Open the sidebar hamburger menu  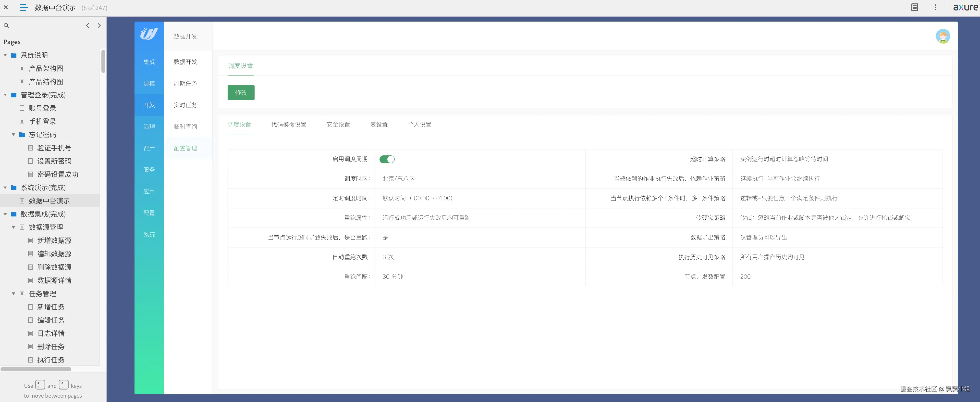tap(24, 8)
